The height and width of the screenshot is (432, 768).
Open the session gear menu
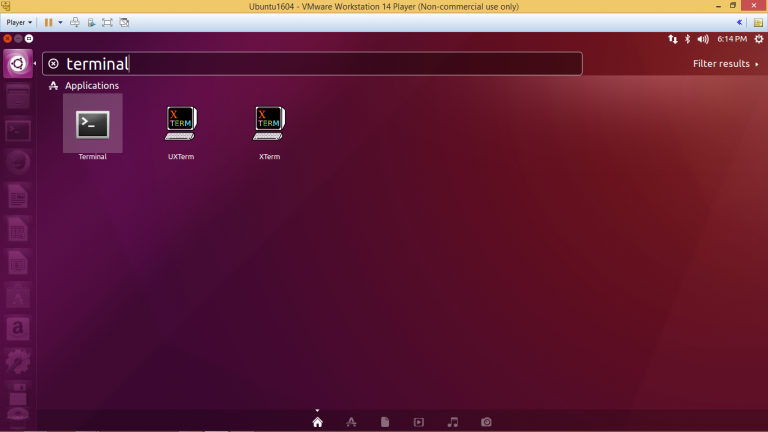point(759,39)
